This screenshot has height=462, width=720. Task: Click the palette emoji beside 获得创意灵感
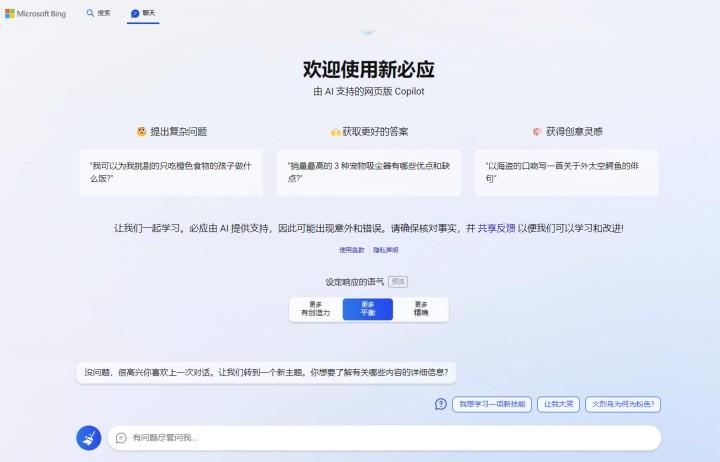[537, 132]
